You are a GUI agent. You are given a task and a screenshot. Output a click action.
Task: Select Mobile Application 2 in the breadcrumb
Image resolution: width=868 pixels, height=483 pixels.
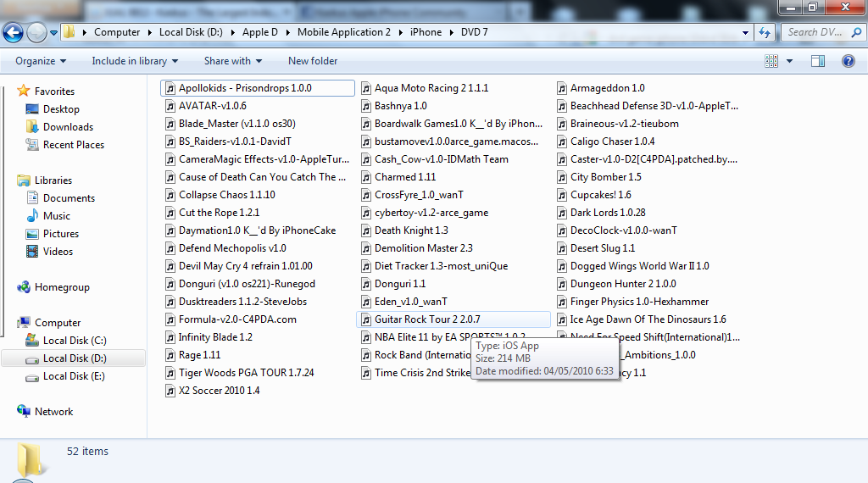[x=344, y=32]
